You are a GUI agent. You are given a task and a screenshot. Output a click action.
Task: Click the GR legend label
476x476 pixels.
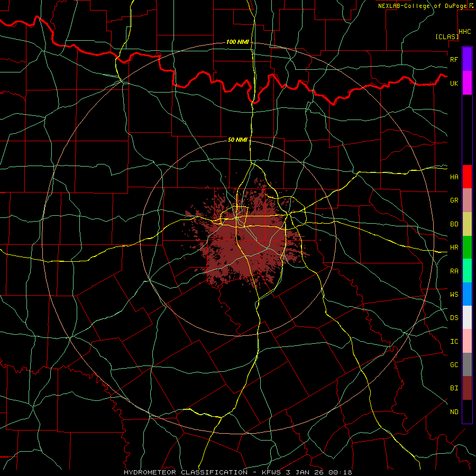click(x=454, y=200)
